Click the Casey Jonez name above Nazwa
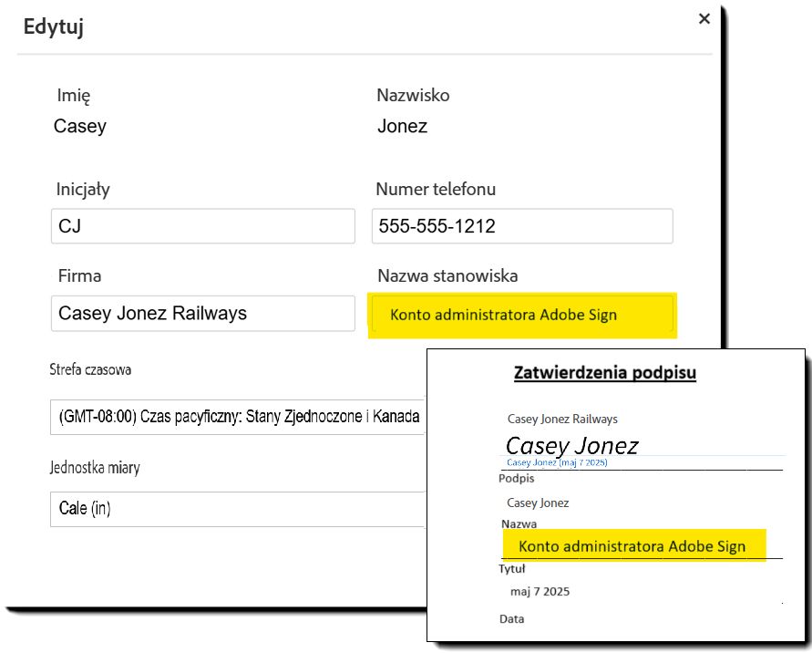Screen dimensions: 812x653 [538, 503]
